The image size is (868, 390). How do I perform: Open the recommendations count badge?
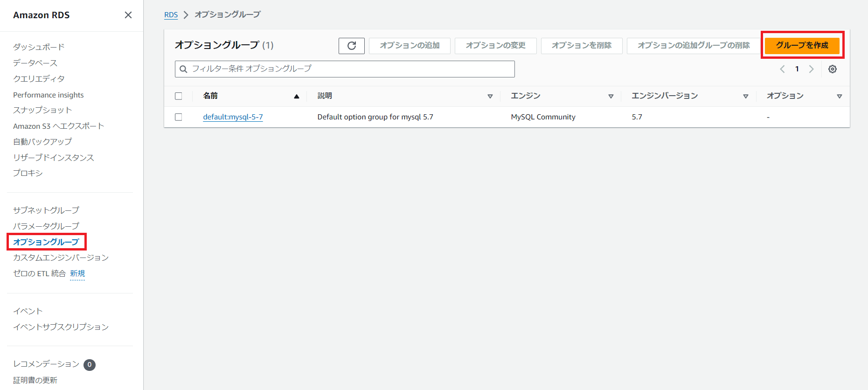(90, 365)
